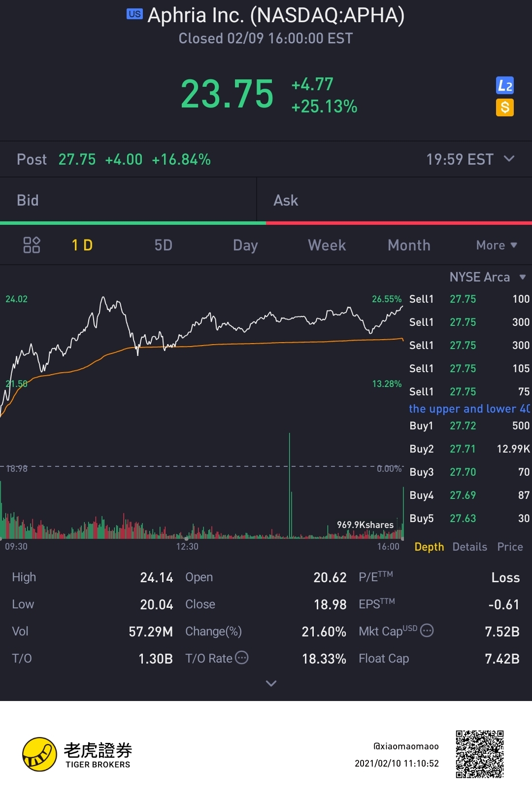532x808 pixels.
Task: Tap the Vol value 57.29M
Action: click(x=151, y=632)
